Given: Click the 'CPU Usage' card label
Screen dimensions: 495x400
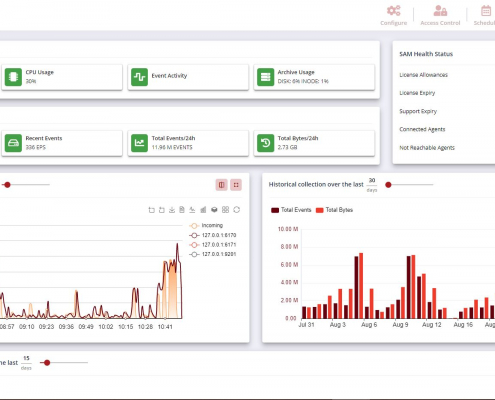Looking at the screenshot, I should [40, 72].
